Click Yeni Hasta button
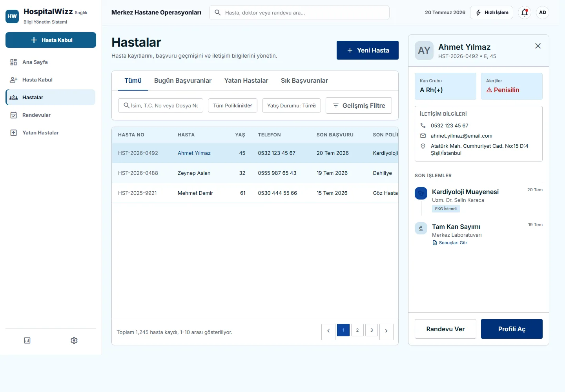This screenshot has width=565, height=392. (368, 50)
